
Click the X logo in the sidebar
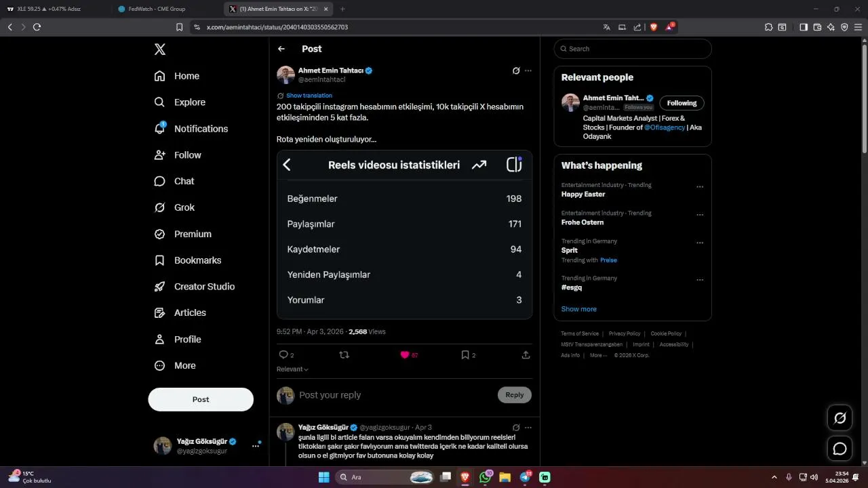160,49
